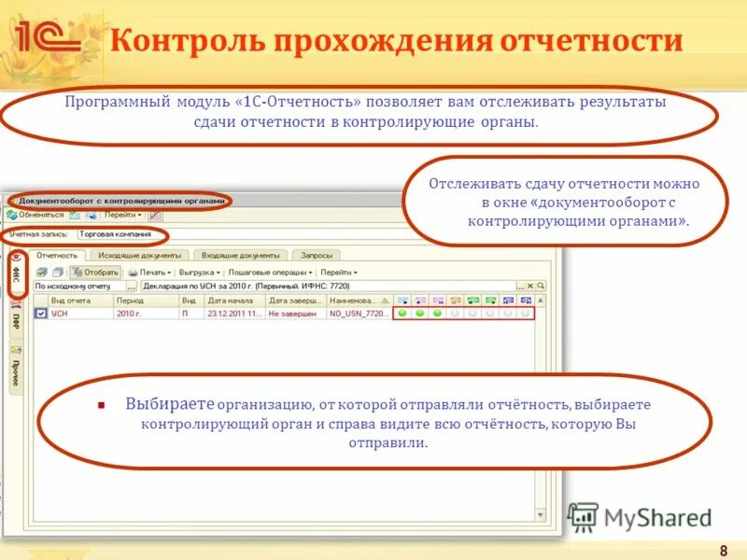Switch to the Запросы tab

click(316, 256)
